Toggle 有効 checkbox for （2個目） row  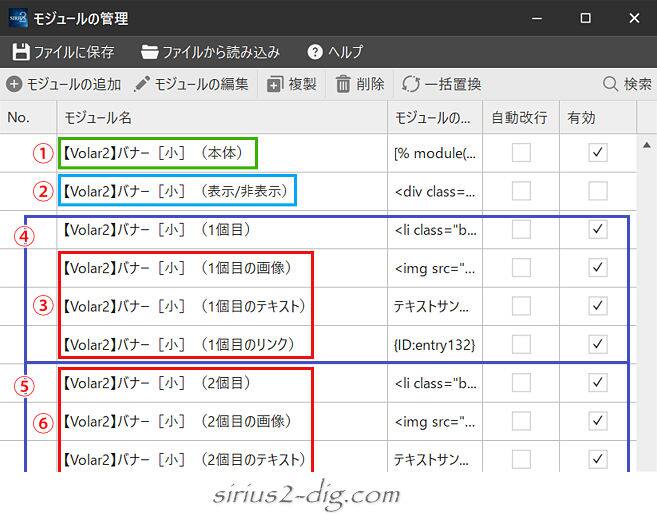(x=598, y=382)
